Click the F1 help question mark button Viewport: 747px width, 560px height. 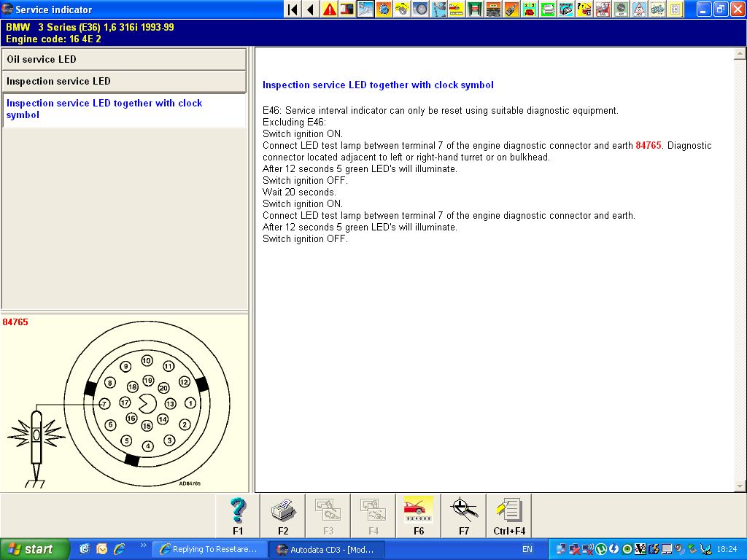pos(238,516)
